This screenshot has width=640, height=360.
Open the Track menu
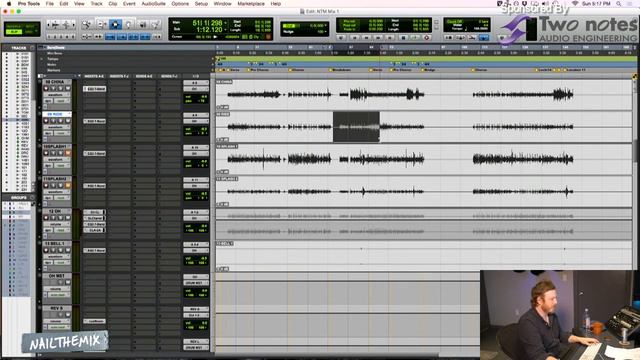96,4
